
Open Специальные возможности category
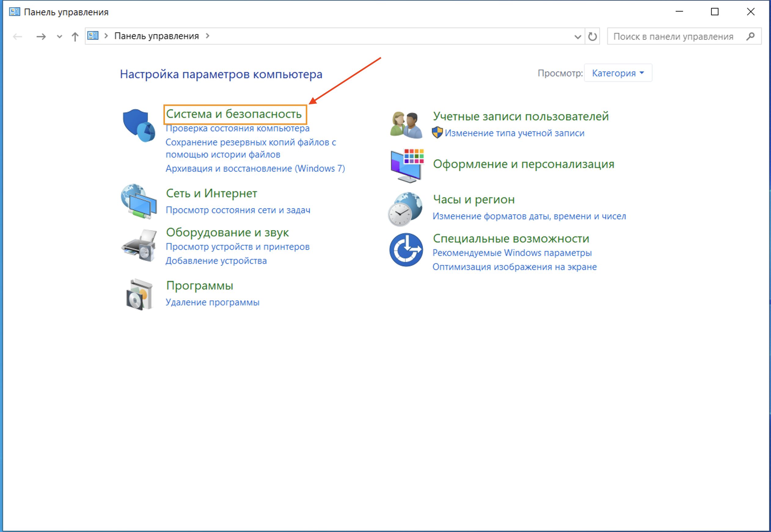pyautogui.click(x=511, y=239)
